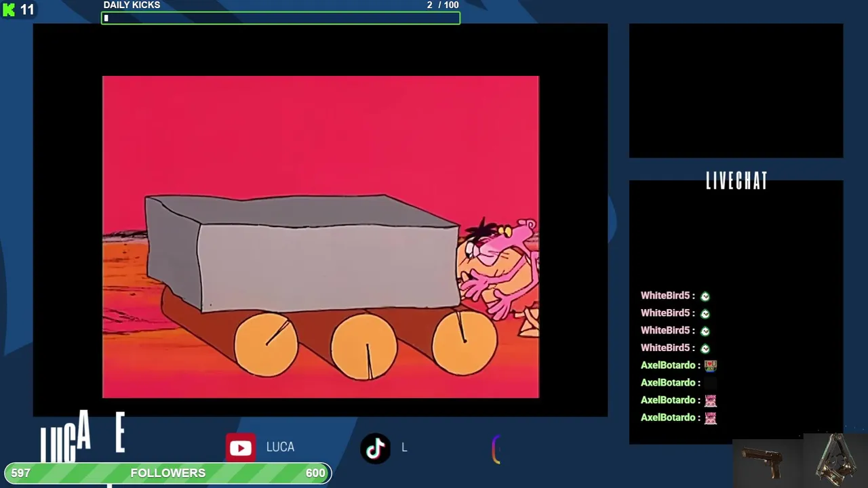Click the TikTok logo icon
The height and width of the screenshot is (488, 868).
pos(376,448)
